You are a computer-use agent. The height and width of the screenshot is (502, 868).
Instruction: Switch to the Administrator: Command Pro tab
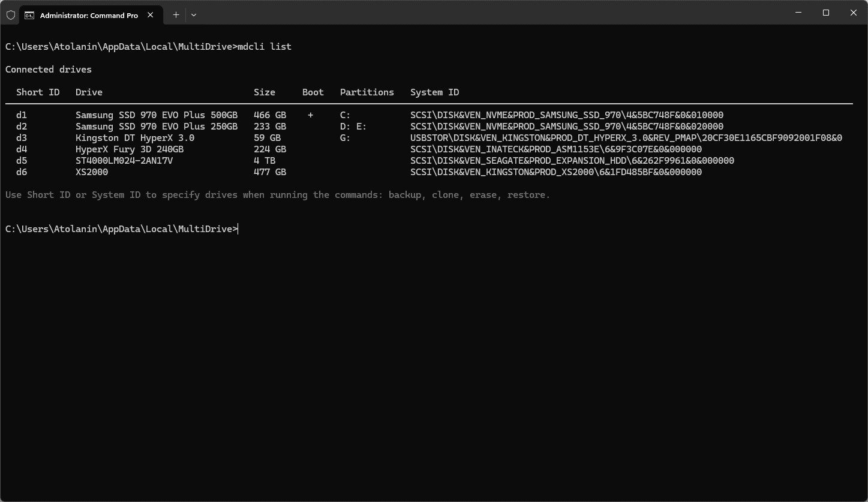point(90,15)
